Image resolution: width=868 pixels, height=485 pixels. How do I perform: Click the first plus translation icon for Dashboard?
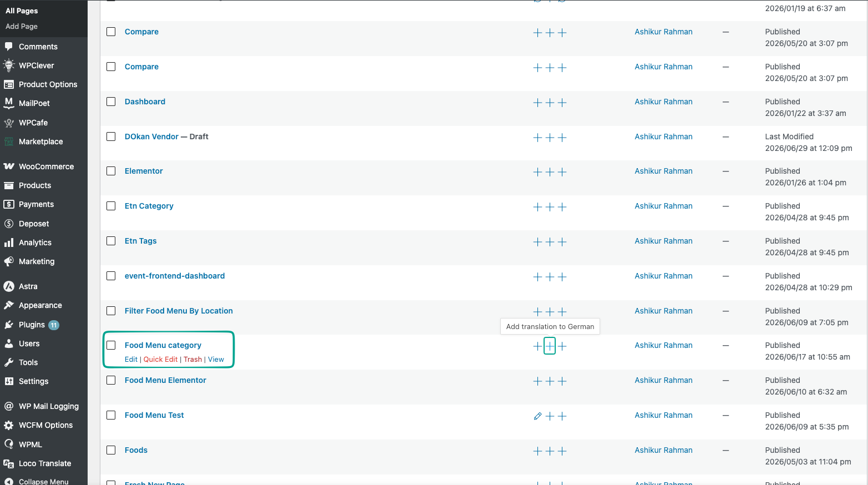click(x=537, y=103)
